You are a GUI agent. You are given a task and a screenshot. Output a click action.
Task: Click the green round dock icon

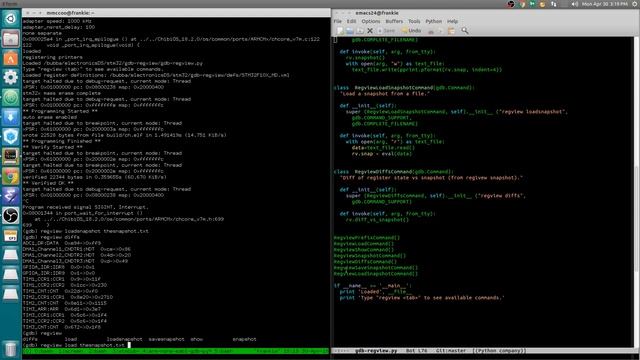point(11,97)
